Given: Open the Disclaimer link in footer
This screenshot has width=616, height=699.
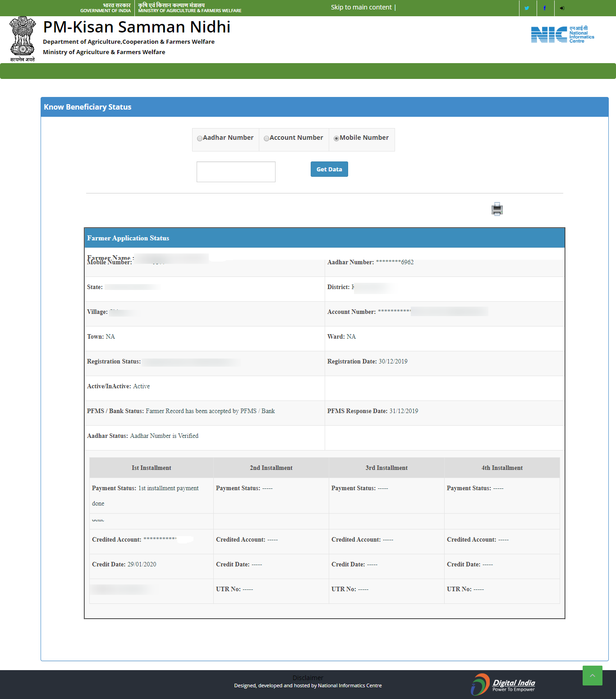Looking at the screenshot, I should click(308, 677).
